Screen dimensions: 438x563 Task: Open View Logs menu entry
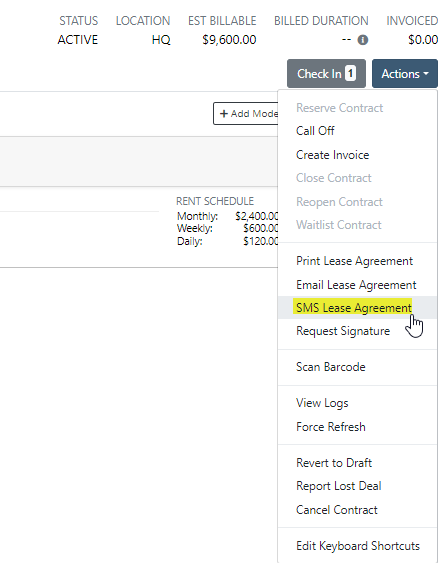(357, 403)
